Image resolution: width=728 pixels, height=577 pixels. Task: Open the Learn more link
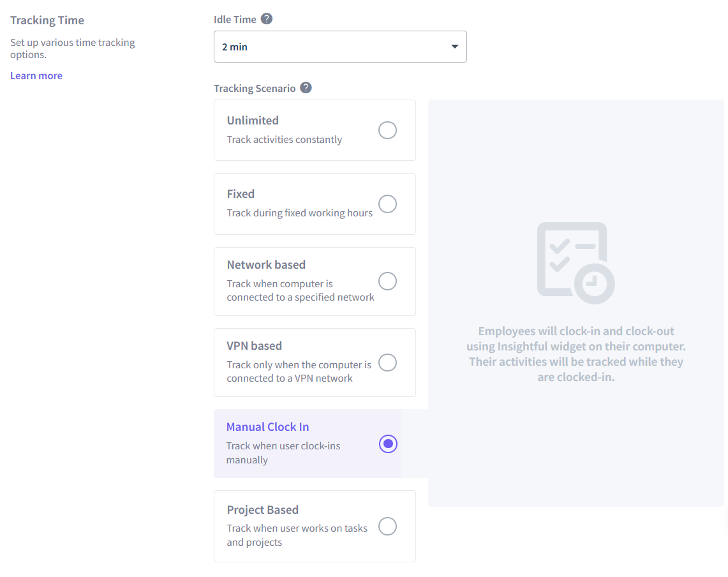pos(36,76)
